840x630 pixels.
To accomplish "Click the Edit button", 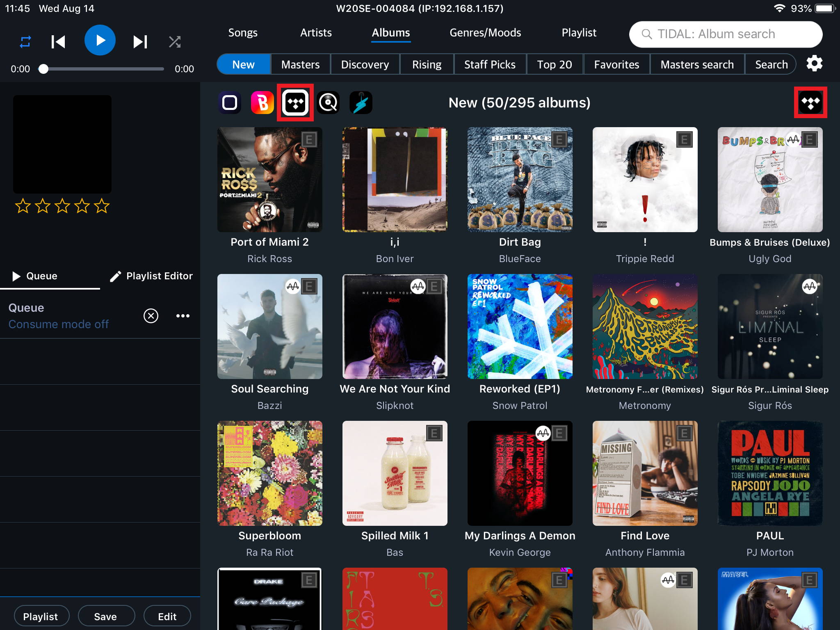I will pos(167,616).
